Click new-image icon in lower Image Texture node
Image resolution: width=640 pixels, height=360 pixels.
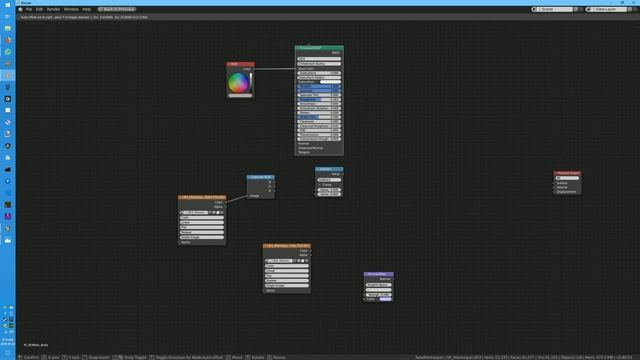[x=299, y=261]
